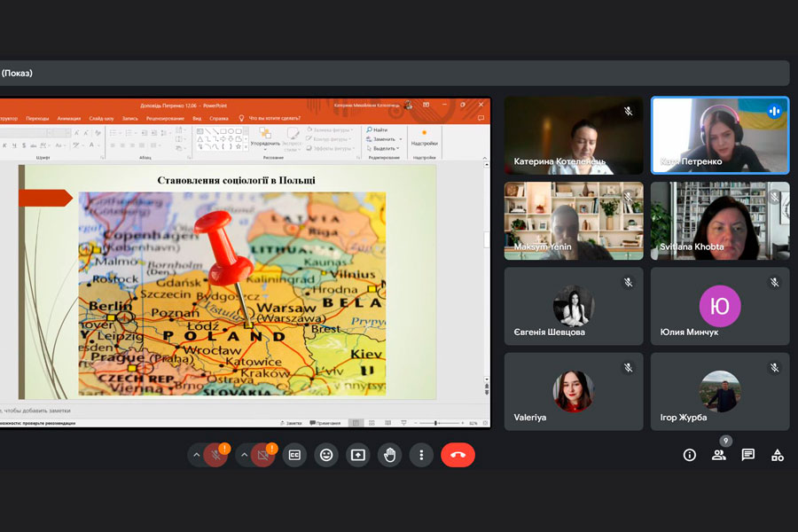798x532 pixels.
Task: Open the Анимация ribbon tab
Action: pyautogui.click(x=68, y=118)
